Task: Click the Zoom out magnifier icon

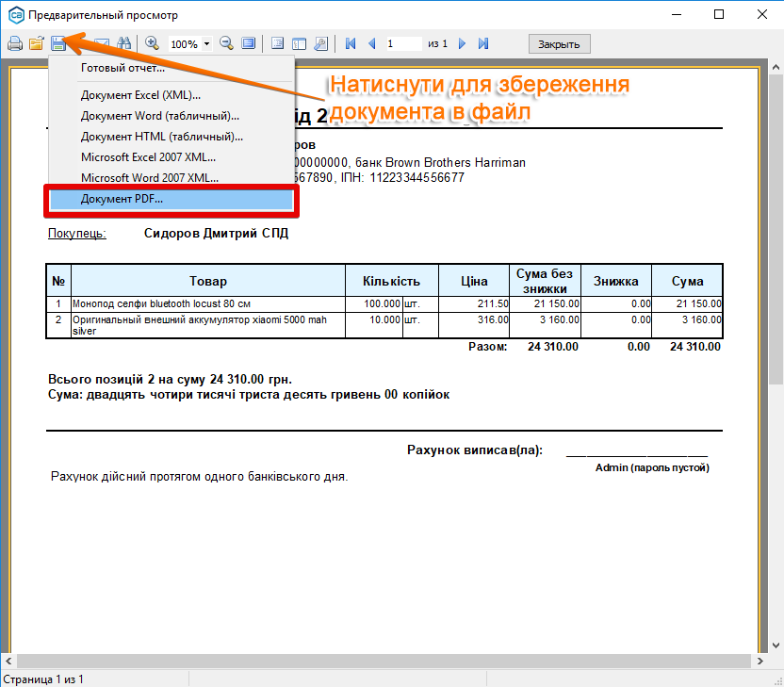Action: click(x=226, y=43)
